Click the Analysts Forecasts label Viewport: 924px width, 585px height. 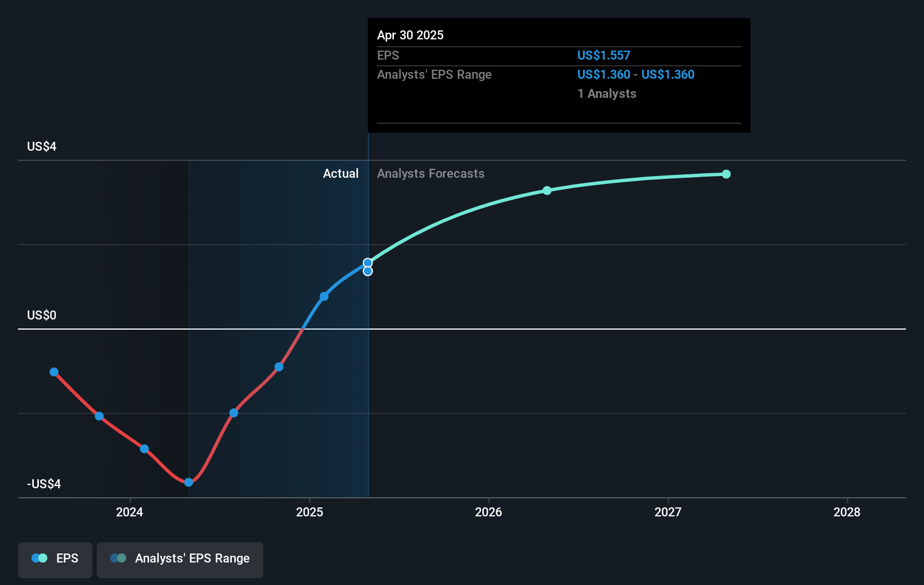coord(430,174)
